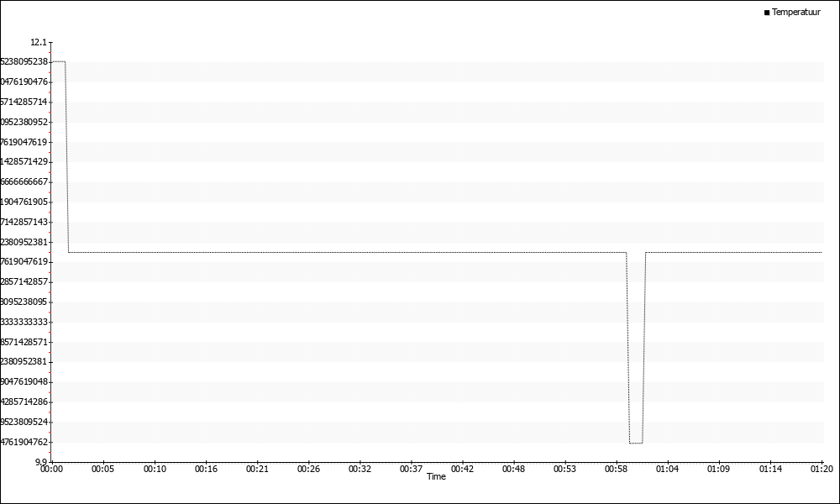Click the 5714285714 y-axis label

24,102
